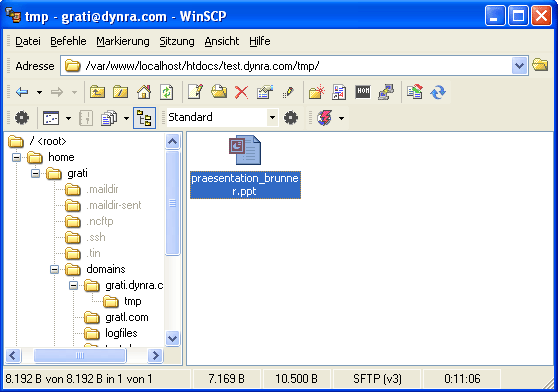Screen dimensions: 560x392
Task: Open the Markierung menu
Action: point(123,41)
